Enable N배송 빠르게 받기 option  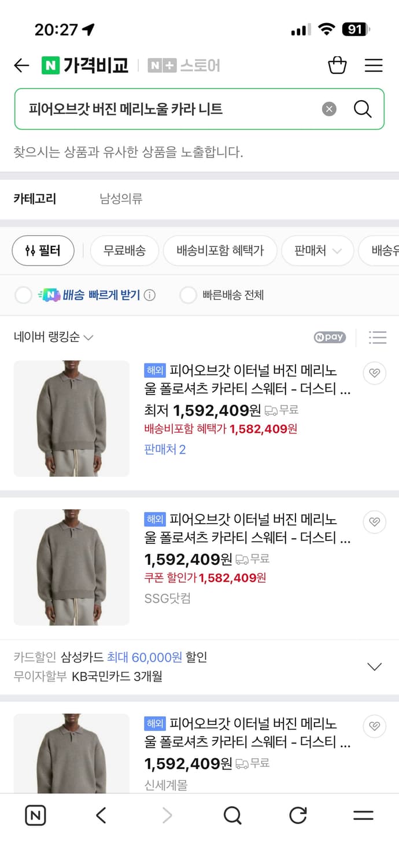tap(23, 295)
